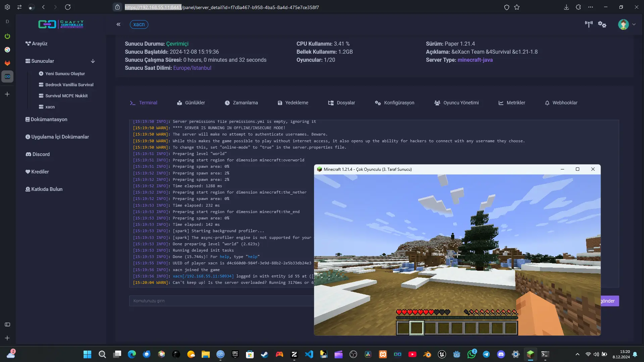
Task: Click the minecraft-java server type link
Action: (x=475, y=60)
